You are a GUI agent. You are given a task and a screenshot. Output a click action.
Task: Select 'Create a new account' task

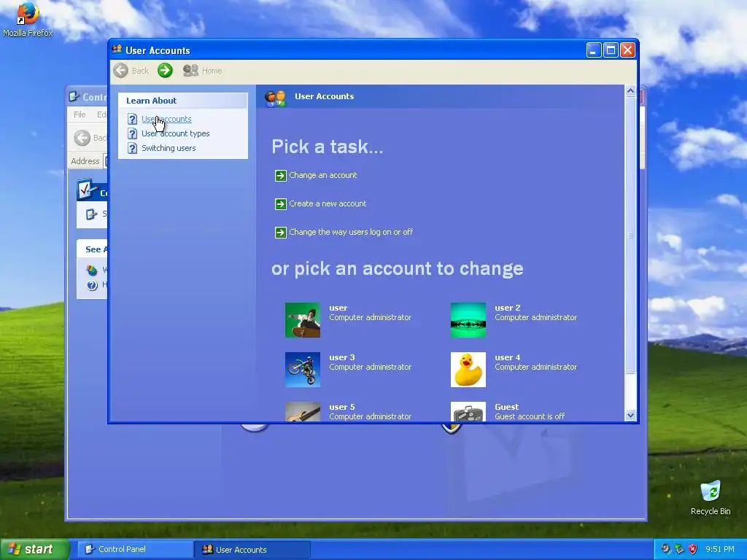pos(328,203)
